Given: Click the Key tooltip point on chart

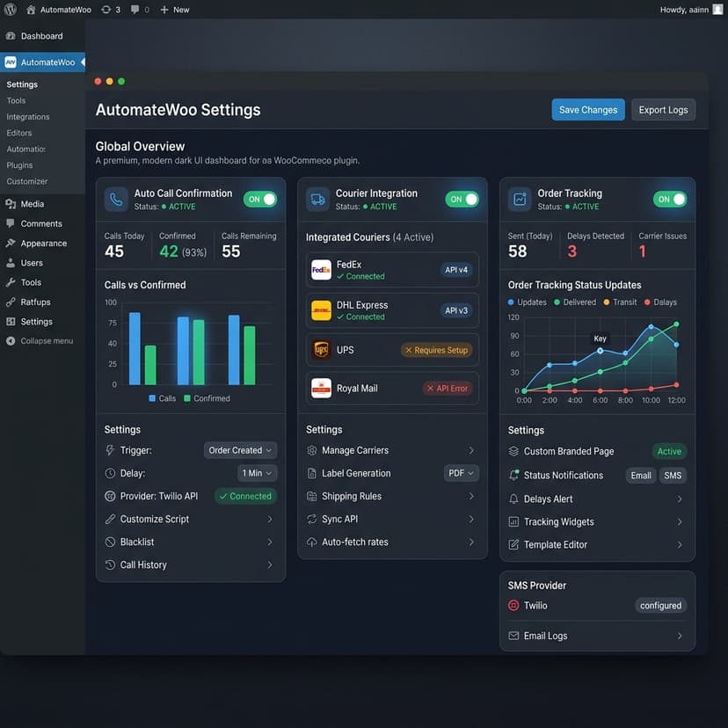Looking at the screenshot, I should pyautogui.click(x=600, y=351).
